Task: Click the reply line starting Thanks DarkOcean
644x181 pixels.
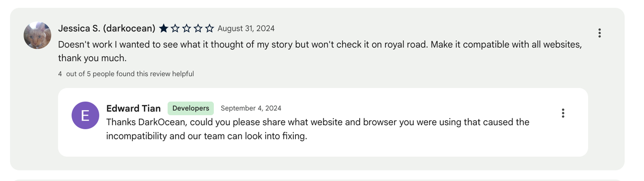Action: click(317, 122)
